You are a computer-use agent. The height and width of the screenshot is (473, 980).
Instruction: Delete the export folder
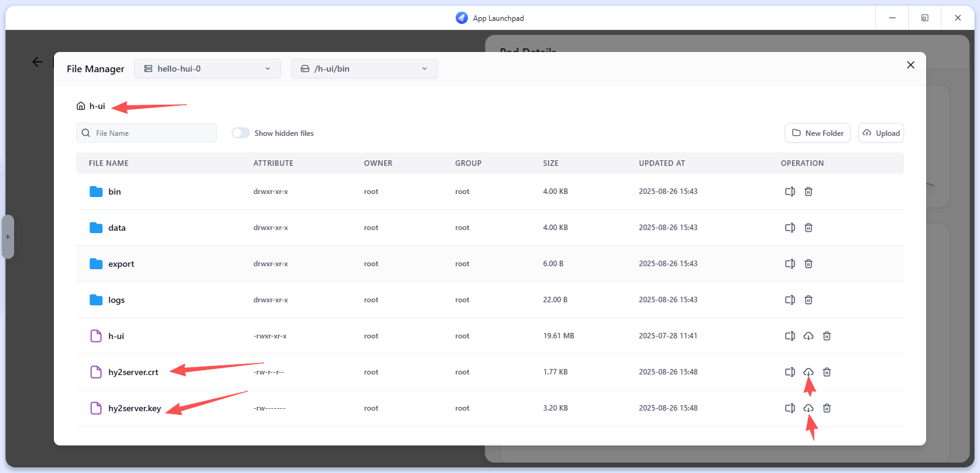808,264
